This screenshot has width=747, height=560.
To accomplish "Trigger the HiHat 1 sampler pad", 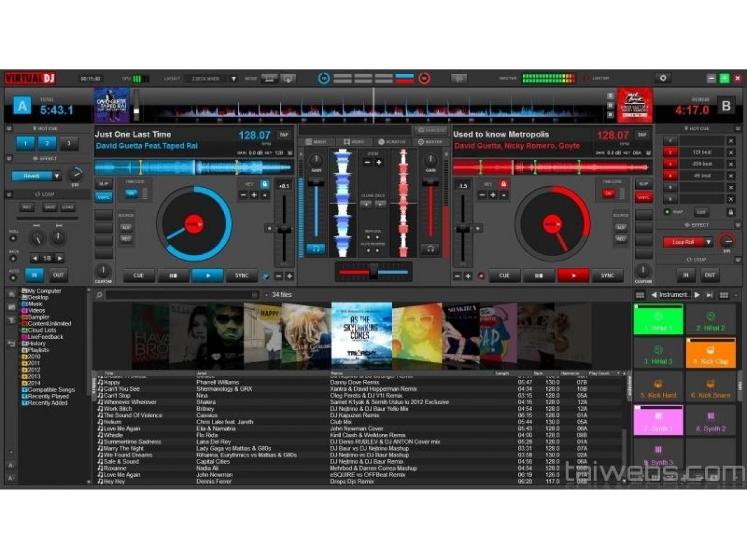I will (658, 320).
